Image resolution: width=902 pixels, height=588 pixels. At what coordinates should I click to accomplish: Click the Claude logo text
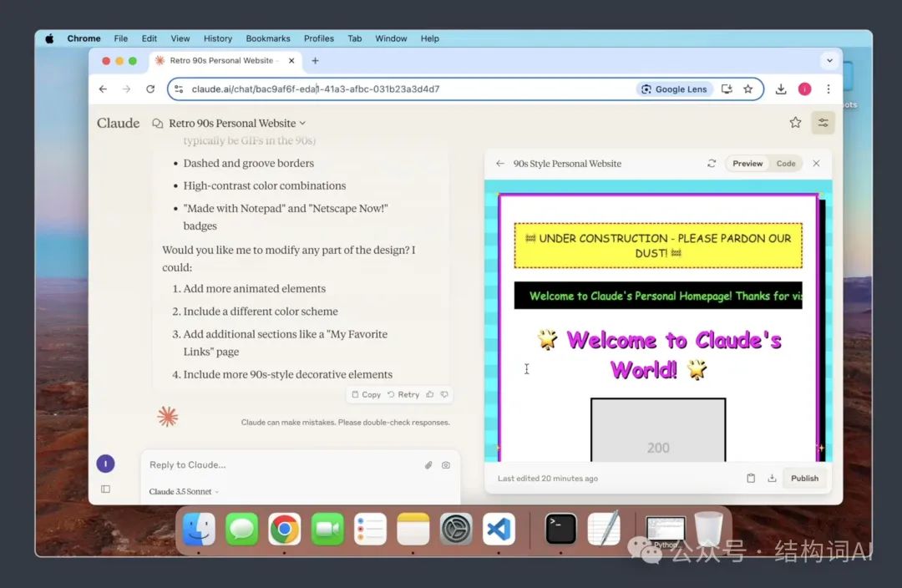[118, 123]
